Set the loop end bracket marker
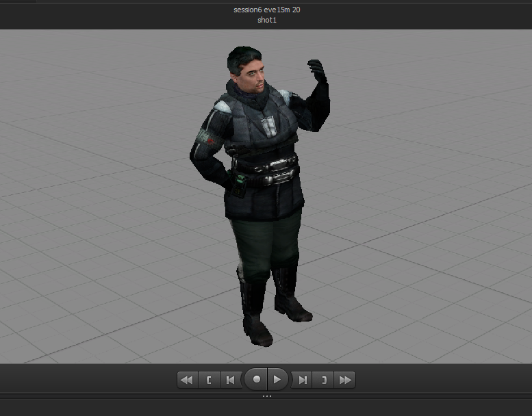Viewport: 532px width, 416px height. click(x=323, y=380)
